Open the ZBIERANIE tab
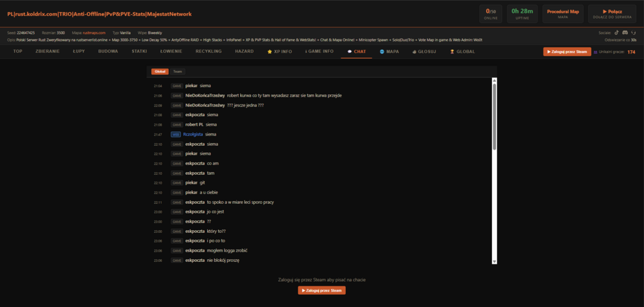The width and height of the screenshot is (644, 307). pos(48,52)
